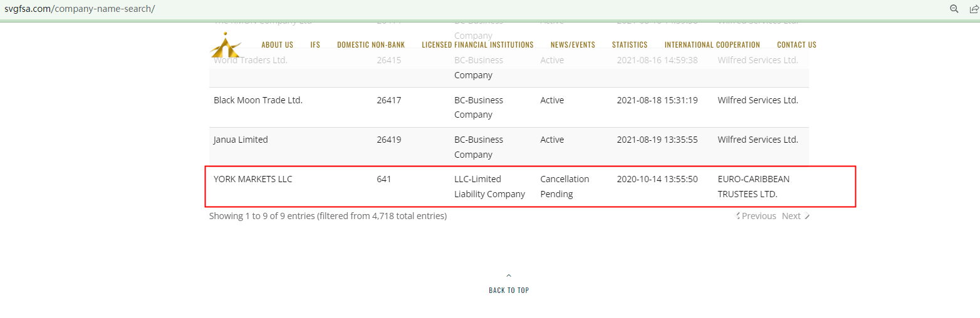Select the Black Moon Trade Ltd. entry

pyautogui.click(x=258, y=100)
